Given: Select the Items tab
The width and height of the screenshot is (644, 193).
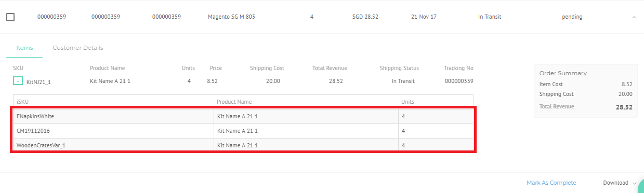Looking at the screenshot, I should 24,48.
